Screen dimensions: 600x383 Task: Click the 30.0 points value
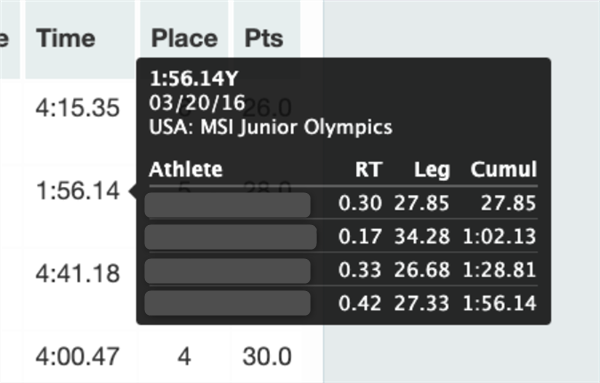[x=267, y=357]
